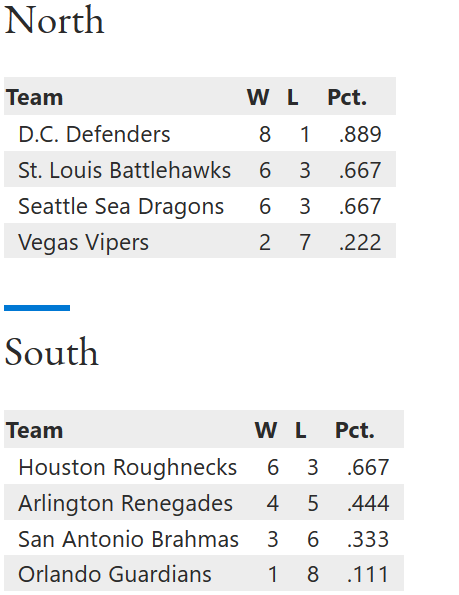
Task: Click the South division heading
Action: (52, 352)
